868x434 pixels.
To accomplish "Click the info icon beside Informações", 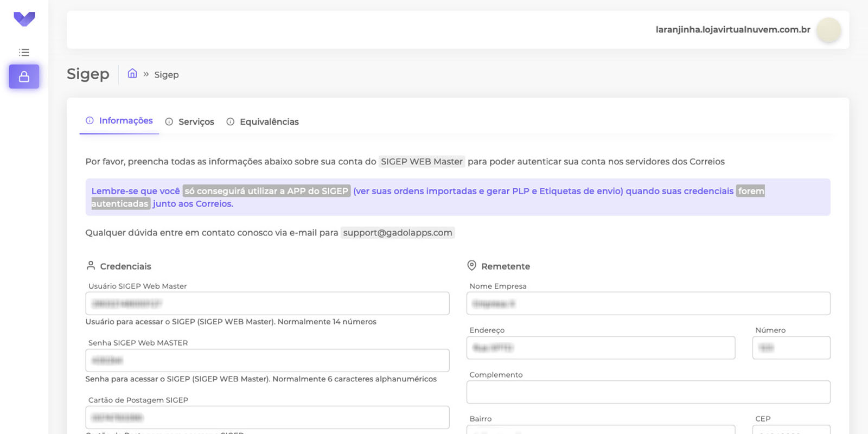I will pos(90,120).
